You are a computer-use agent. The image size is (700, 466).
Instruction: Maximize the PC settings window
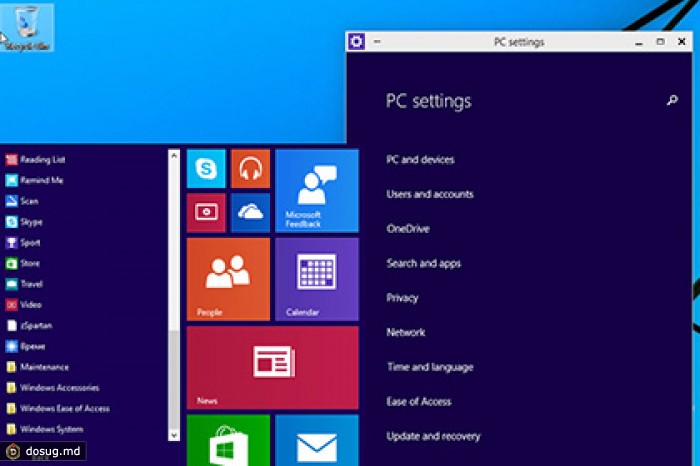(660, 42)
